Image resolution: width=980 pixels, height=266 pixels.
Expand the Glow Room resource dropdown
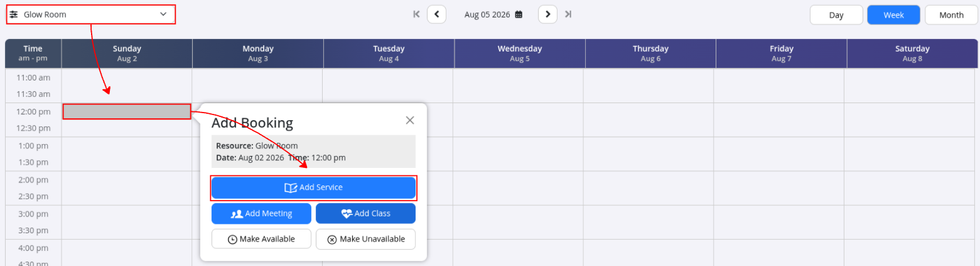pyautogui.click(x=90, y=14)
